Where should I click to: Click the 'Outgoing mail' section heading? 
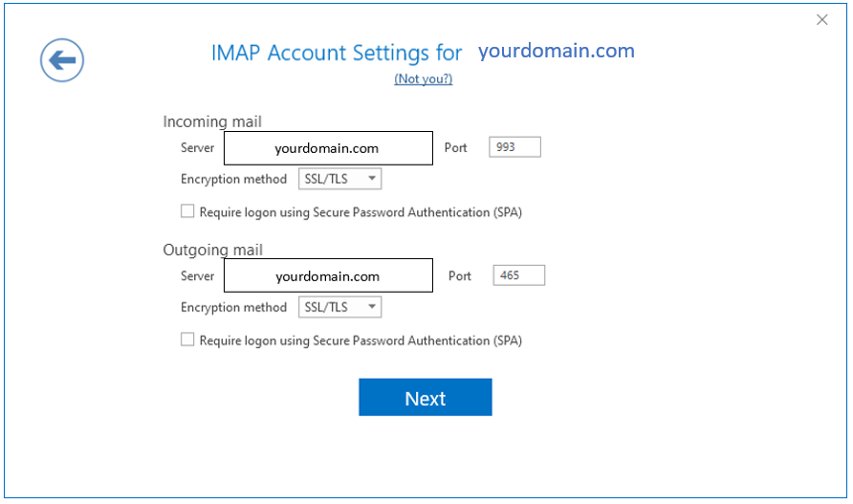pyautogui.click(x=212, y=250)
